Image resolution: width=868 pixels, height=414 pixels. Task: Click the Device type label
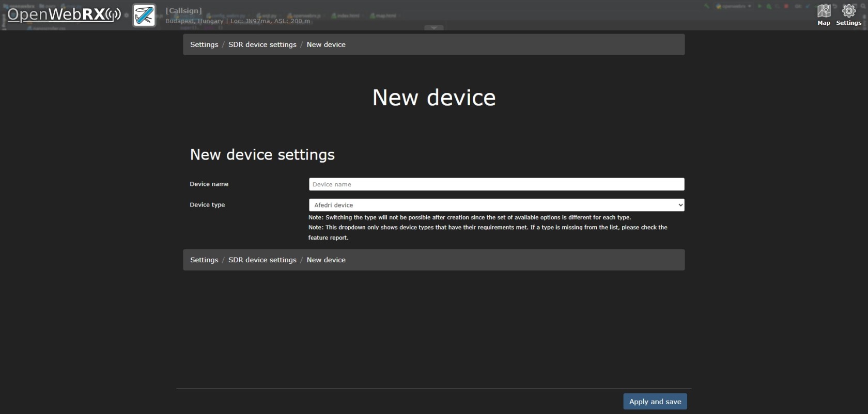click(x=207, y=204)
